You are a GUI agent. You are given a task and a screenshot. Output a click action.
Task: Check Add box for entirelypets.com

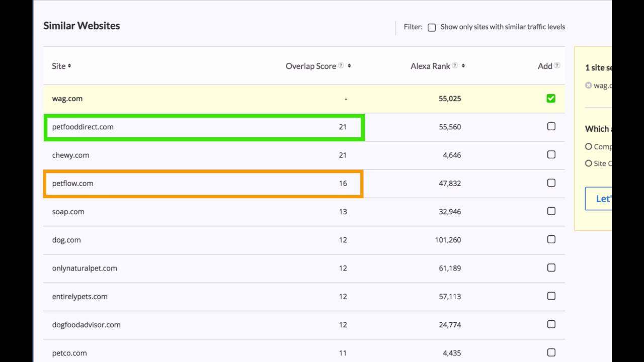coord(551,296)
